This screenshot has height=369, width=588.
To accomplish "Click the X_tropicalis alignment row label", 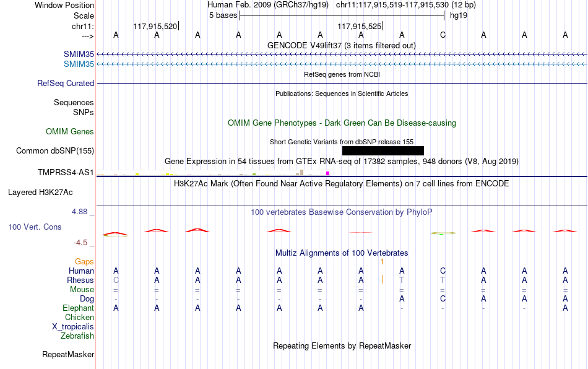I will 73,327.
